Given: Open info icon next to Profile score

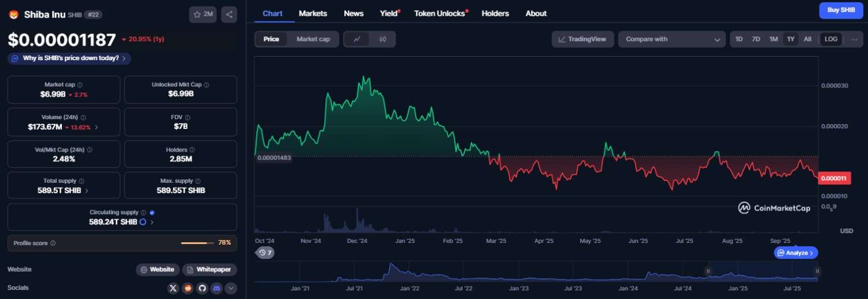Looking at the screenshot, I should (x=53, y=243).
